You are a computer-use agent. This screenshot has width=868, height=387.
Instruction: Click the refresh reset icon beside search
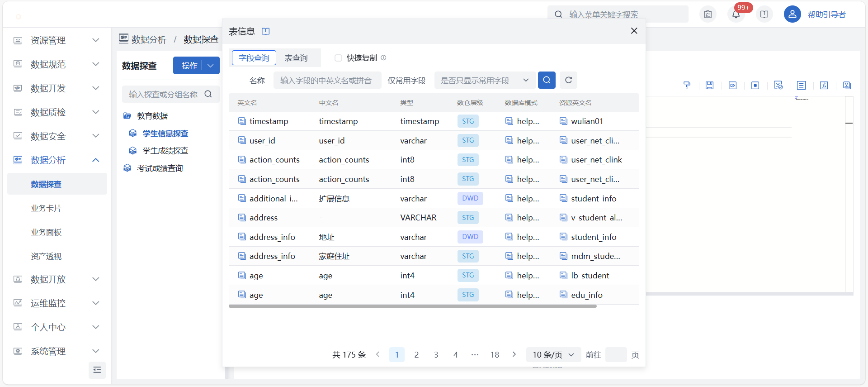point(568,80)
